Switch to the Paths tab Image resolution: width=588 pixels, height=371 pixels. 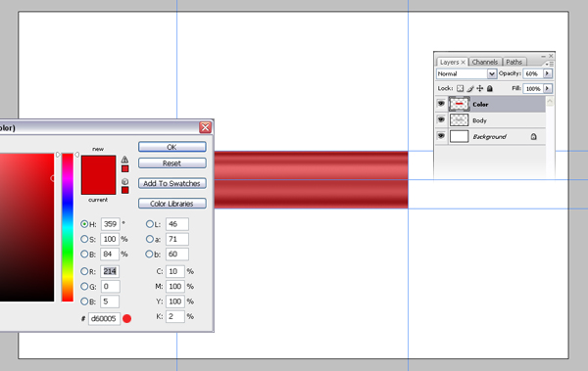(514, 63)
